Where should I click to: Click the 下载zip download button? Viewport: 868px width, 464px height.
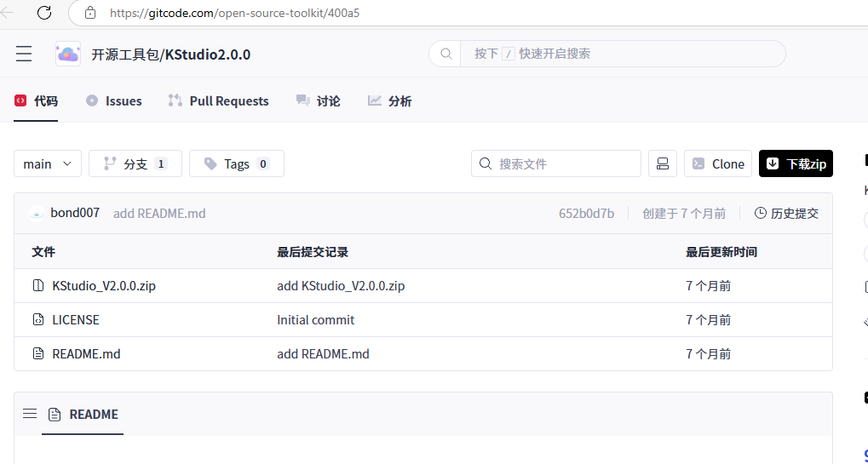point(796,163)
